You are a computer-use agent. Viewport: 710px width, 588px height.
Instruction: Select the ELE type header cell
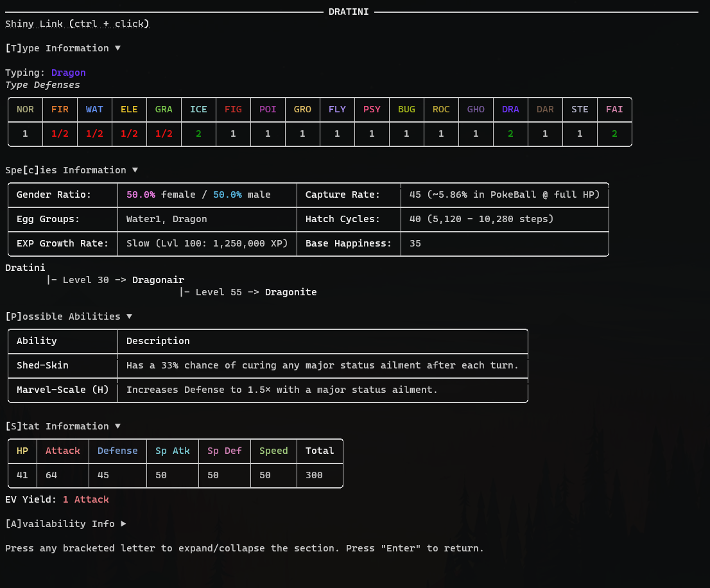pos(129,110)
